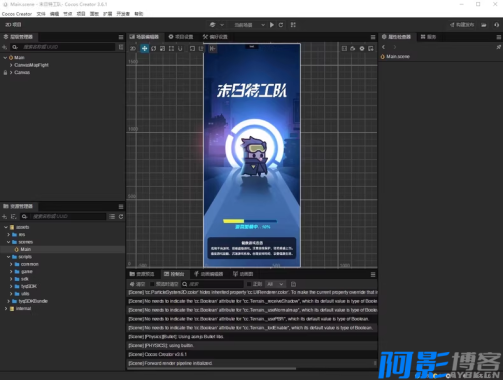The height and width of the screenshot is (380, 503).
Task: Click the Inspector back arrow
Action: pos(383,47)
